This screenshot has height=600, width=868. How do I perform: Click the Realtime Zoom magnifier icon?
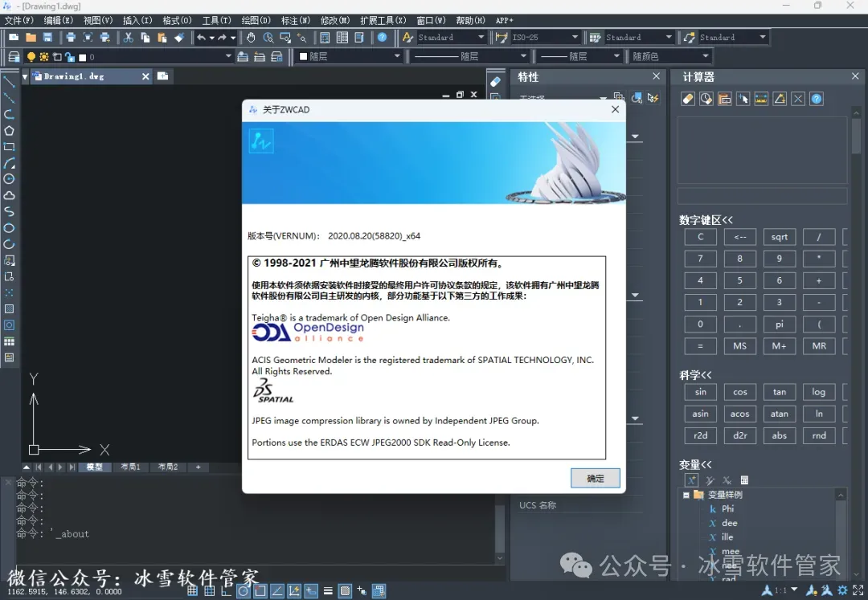pyautogui.click(x=268, y=37)
